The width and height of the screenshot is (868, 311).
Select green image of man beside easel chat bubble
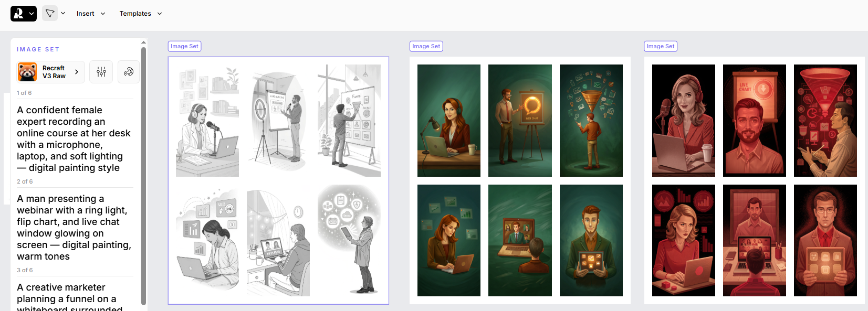pyautogui.click(x=520, y=121)
